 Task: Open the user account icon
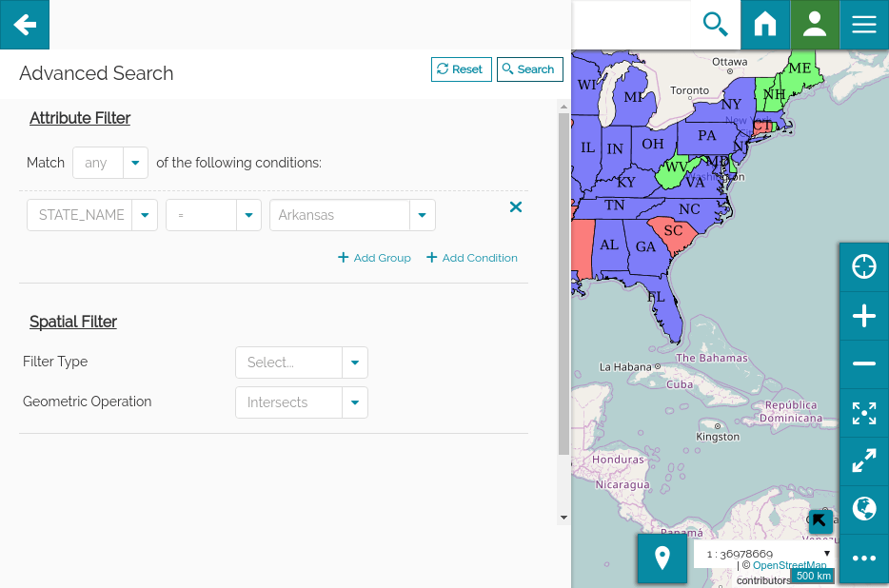tap(815, 25)
